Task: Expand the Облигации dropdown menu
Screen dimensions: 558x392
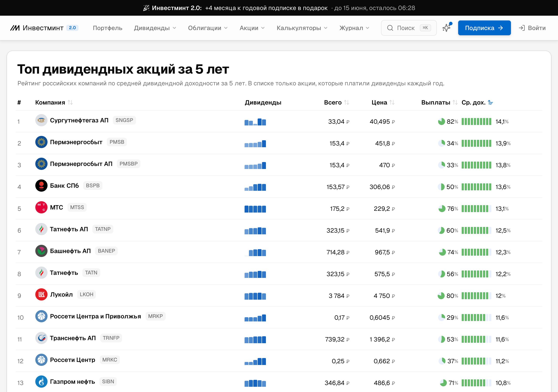Action: tap(208, 28)
